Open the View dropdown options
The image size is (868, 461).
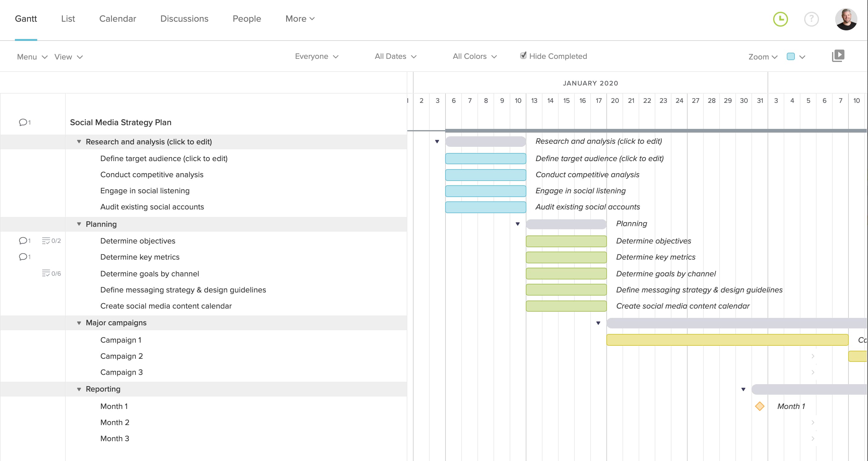[x=67, y=56]
